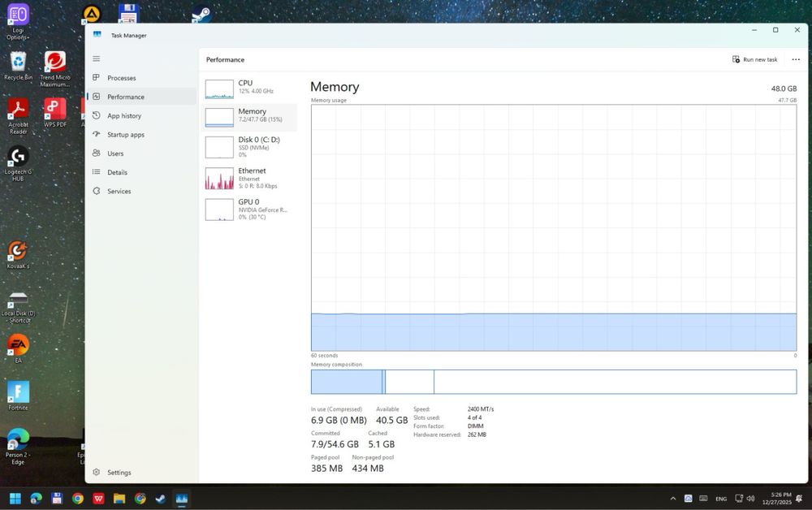Select the KovaaK's desktop shortcut
Image resolution: width=812 pixels, height=510 pixels.
click(x=18, y=254)
